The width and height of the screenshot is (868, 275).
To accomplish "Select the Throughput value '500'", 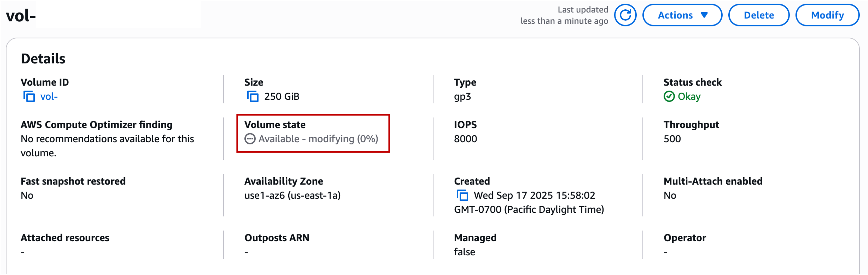I will (672, 139).
